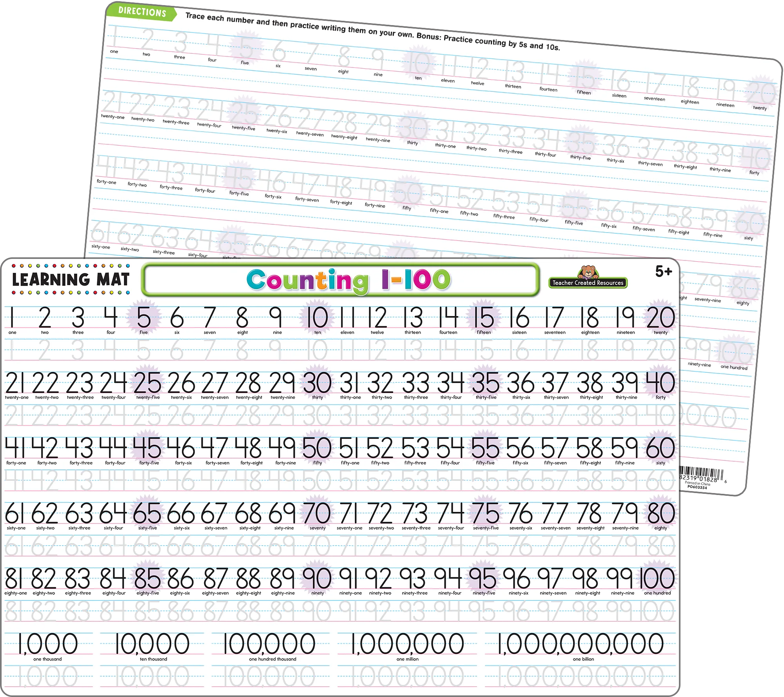Click the bold black 1,000,000,000 number
Viewport: 784px width, 697px height.
[581, 644]
